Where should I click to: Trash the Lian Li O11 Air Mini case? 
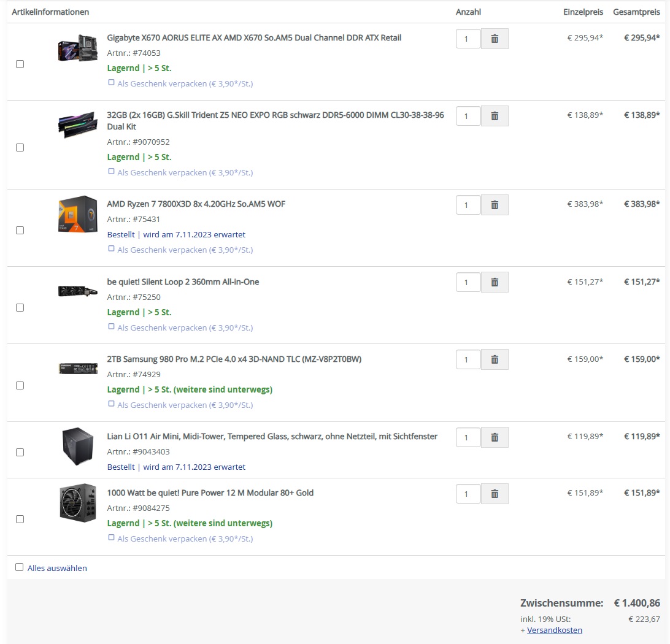point(495,437)
